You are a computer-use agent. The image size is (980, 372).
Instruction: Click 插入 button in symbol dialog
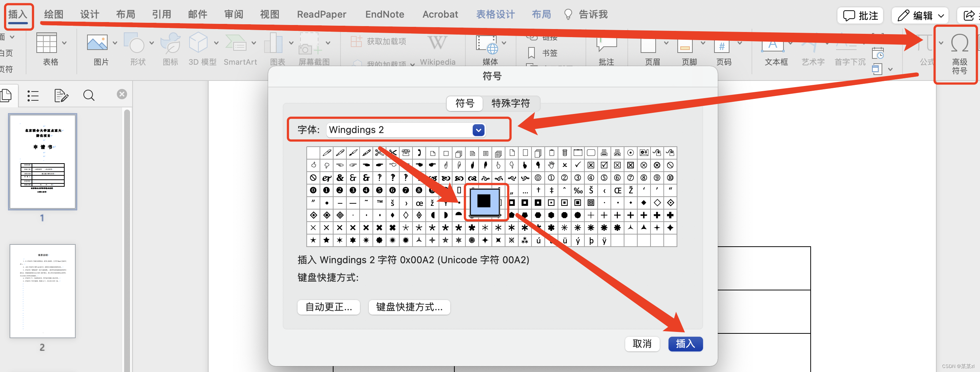pyautogui.click(x=685, y=344)
